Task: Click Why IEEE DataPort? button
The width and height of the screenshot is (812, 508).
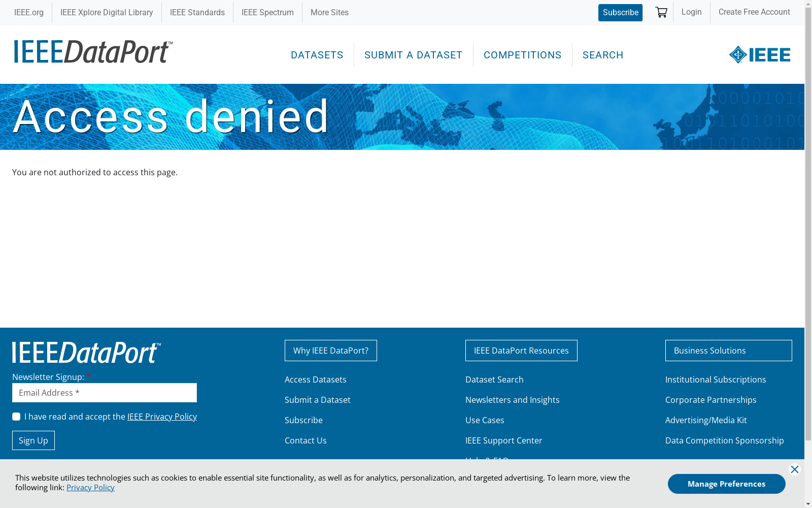Action: [331, 351]
